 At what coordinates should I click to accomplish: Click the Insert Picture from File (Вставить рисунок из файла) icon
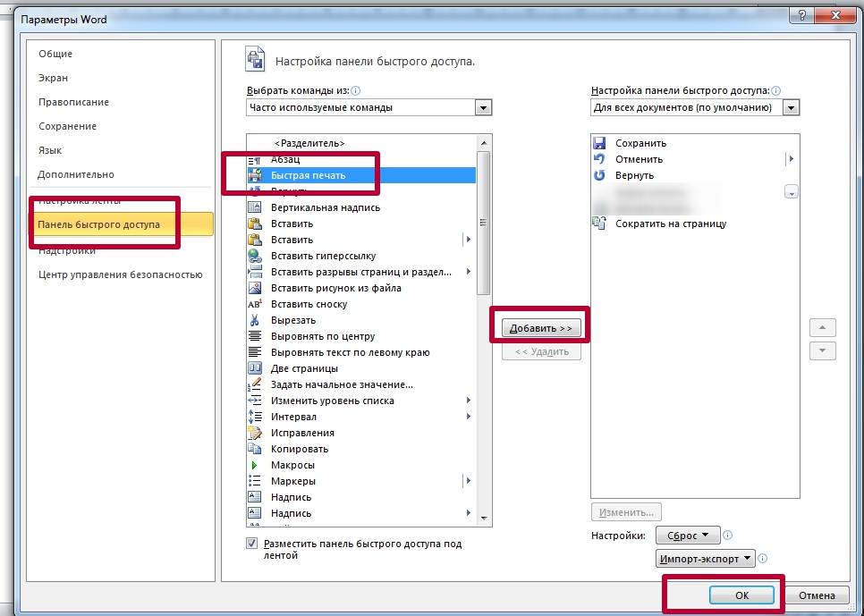(255, 288)
